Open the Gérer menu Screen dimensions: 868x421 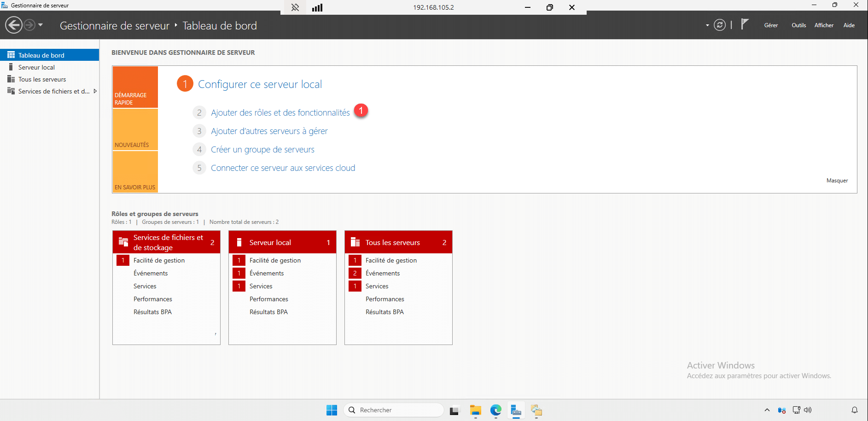(771, 25)
